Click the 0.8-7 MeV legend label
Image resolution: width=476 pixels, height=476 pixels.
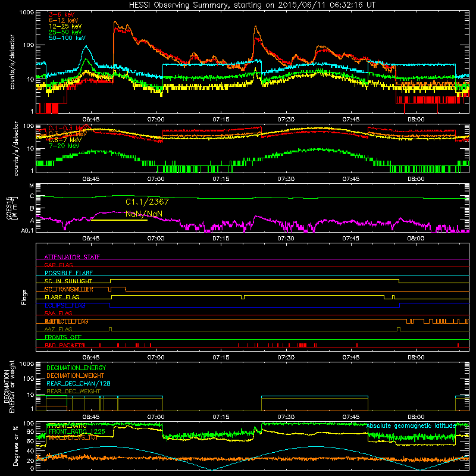click(x=65, y=140)
